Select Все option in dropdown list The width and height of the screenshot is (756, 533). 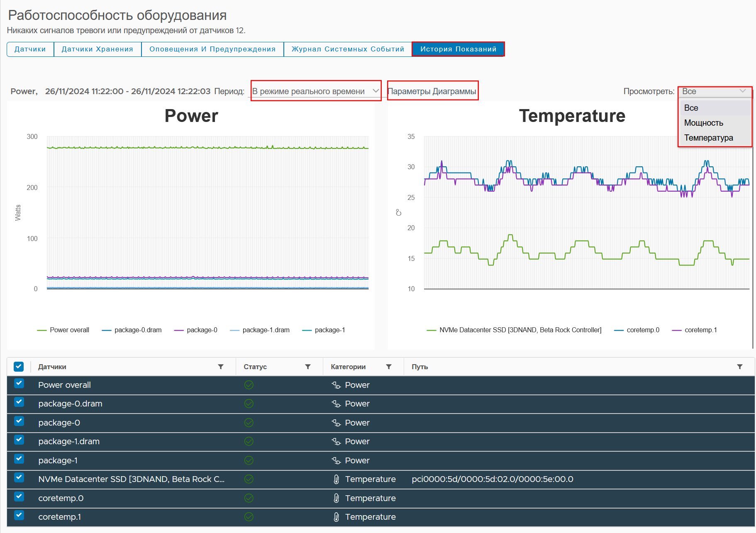(x=715, y=108)
